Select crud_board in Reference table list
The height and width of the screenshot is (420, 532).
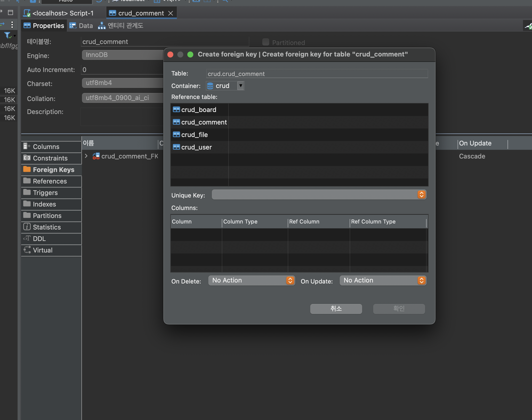coord(199,110)
